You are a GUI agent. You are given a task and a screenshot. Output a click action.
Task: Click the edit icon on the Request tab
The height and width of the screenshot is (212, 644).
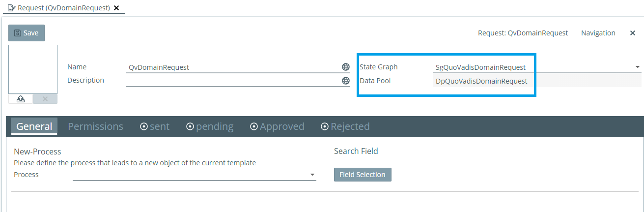11,8
